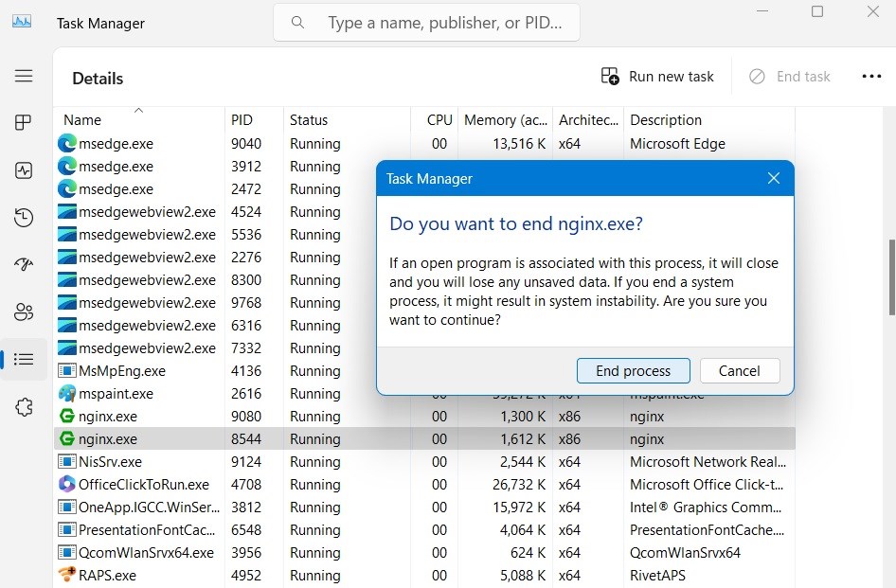Open the Users page

[x=24, y=312]
